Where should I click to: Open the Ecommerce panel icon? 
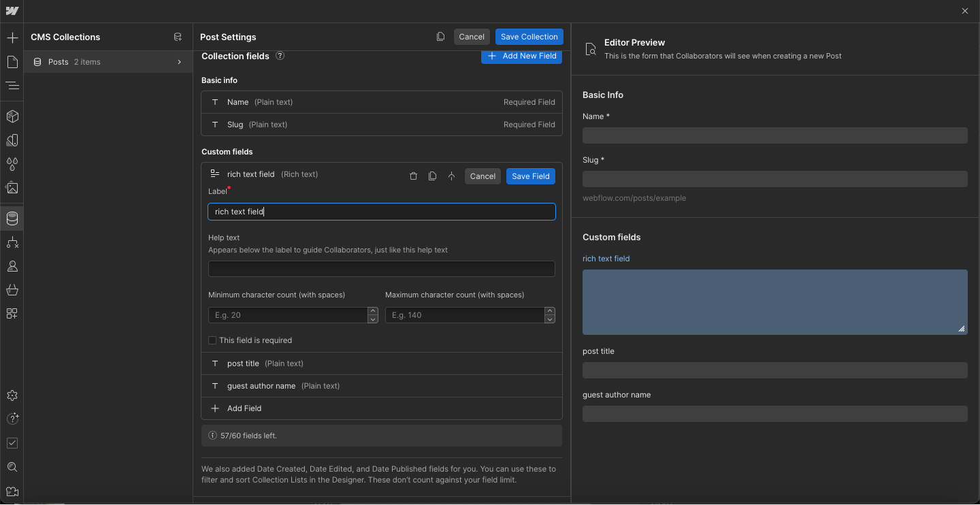point(12,290)
